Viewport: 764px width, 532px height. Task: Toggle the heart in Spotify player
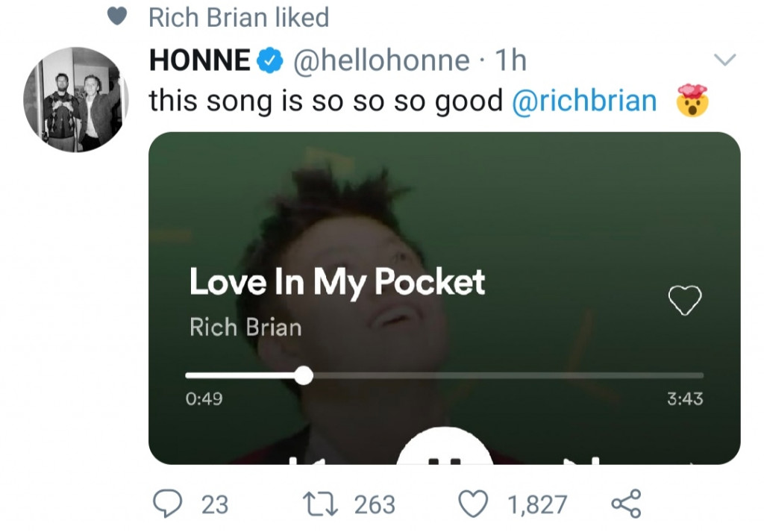pyautogui.click(x=684, y=301)
